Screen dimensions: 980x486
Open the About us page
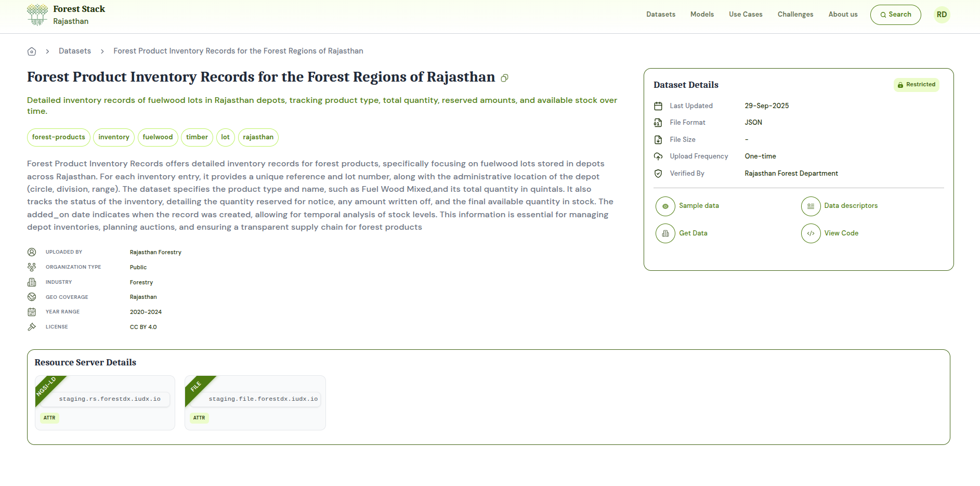pyautogui.click(x=843, y=15)
